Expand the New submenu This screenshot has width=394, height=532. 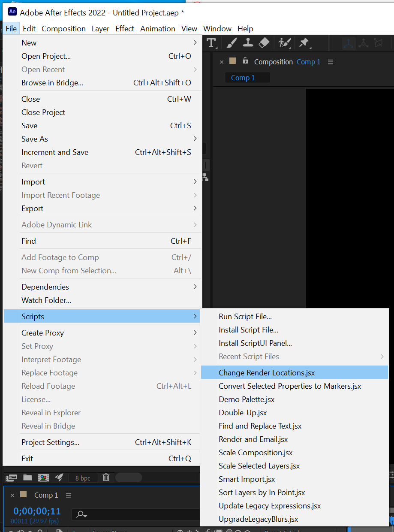[x=102, y=43]
